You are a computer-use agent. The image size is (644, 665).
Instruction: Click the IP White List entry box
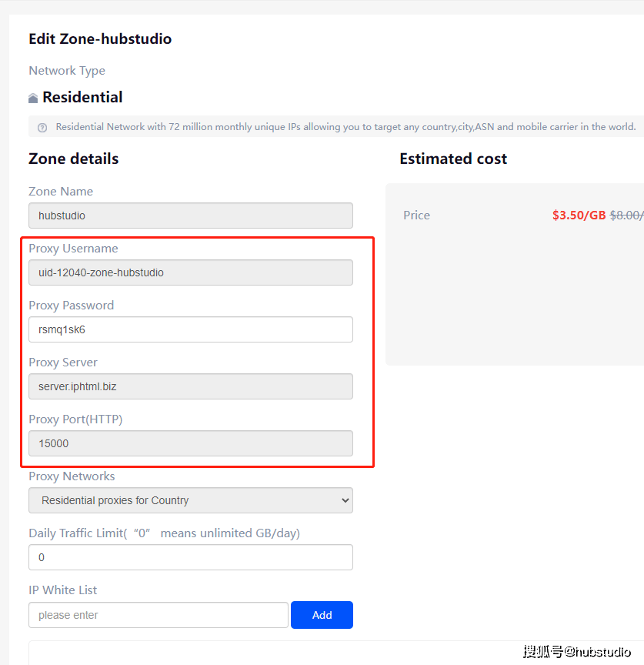pos(158,615)
